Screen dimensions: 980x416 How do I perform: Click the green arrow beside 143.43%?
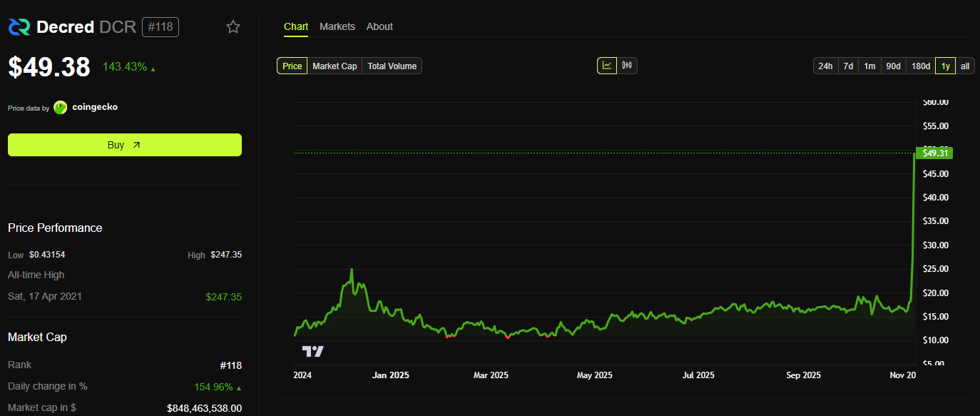pyautogui.click(x=154, y=69)
